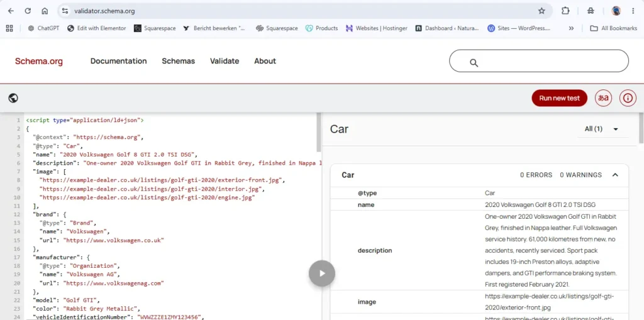644x320 pixels.
Task: Go back to previous page in browser
Action: 11,11
